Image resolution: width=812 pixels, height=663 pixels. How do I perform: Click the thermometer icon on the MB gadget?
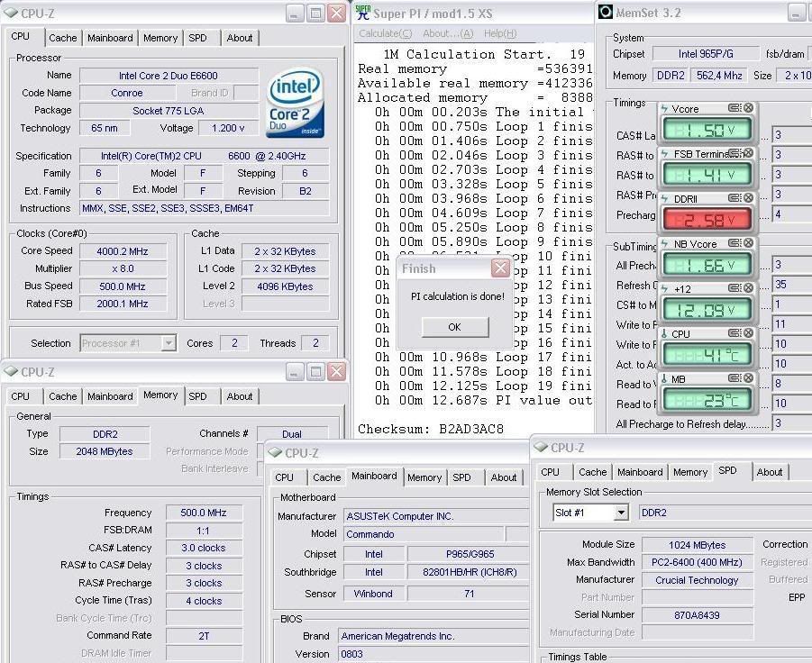664,379
